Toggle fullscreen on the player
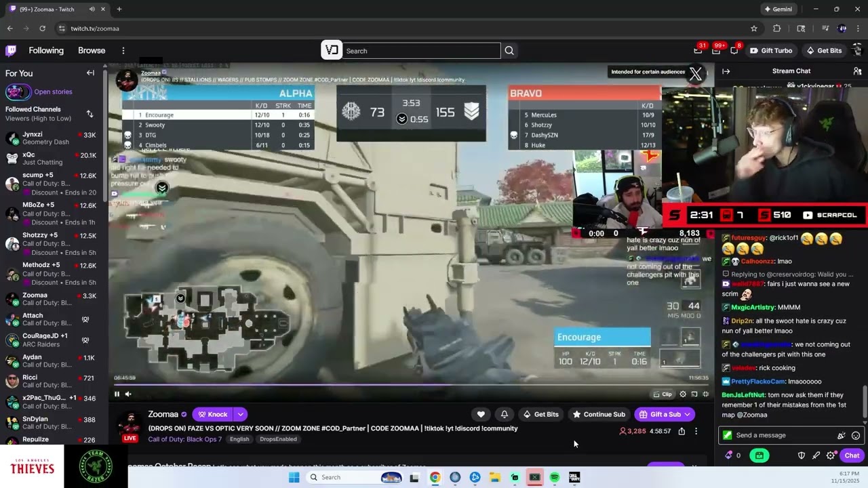This screenshot has height=488, width=868. point(706,394)
